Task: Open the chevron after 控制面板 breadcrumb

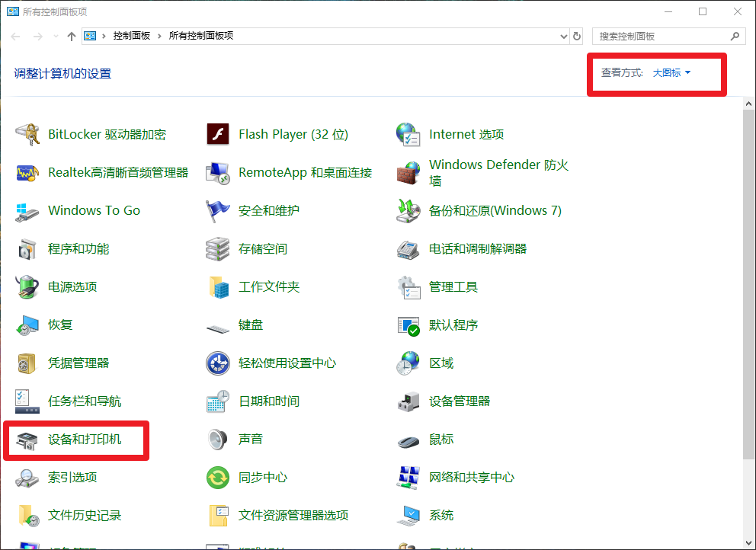Action: pos(159,36)
